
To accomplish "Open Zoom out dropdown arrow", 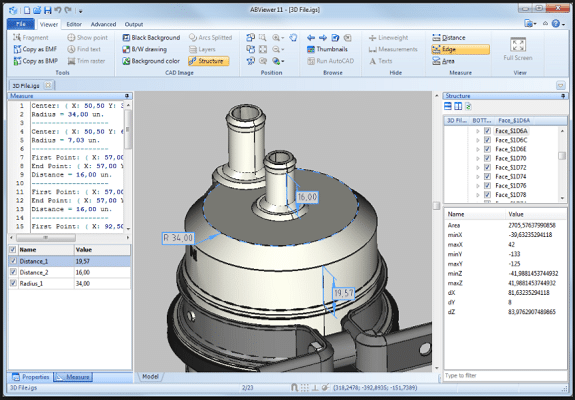I will (282, 49).
